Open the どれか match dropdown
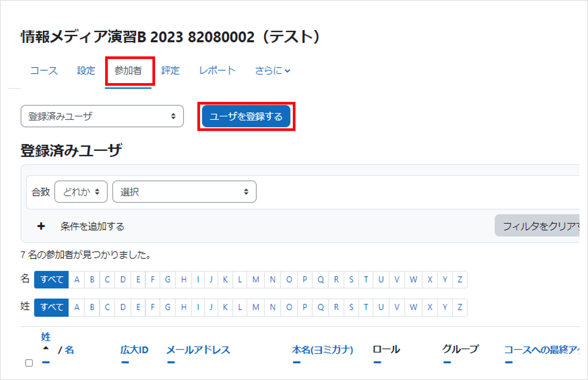Screen dimensions: 588x380 point(81,192)
